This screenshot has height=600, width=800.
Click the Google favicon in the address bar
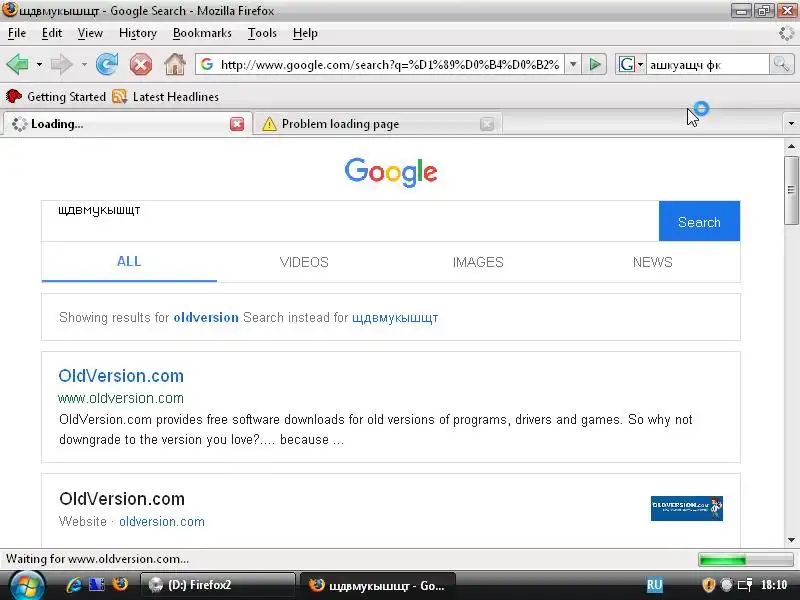point(207,65)
